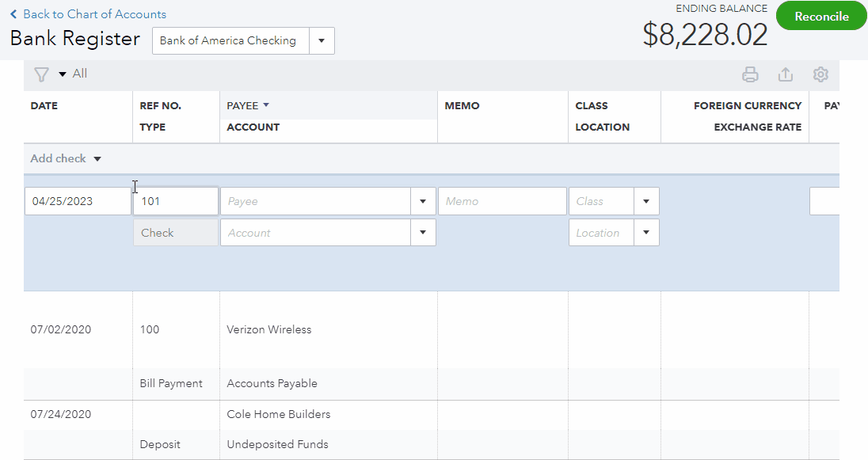Open the Account dropdown below Payee
The width and height of the screenshot is (868, 460).
click(423, 232)
